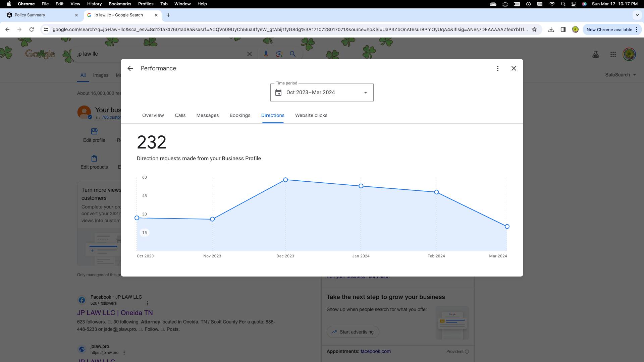
Task: View site information icon in address bar
Action: coord(46,29)
